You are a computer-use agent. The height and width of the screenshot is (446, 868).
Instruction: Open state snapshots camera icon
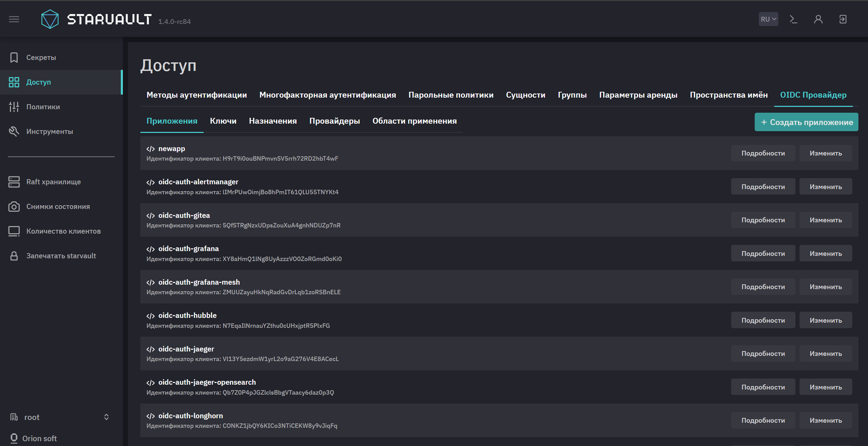coord(14,207)
